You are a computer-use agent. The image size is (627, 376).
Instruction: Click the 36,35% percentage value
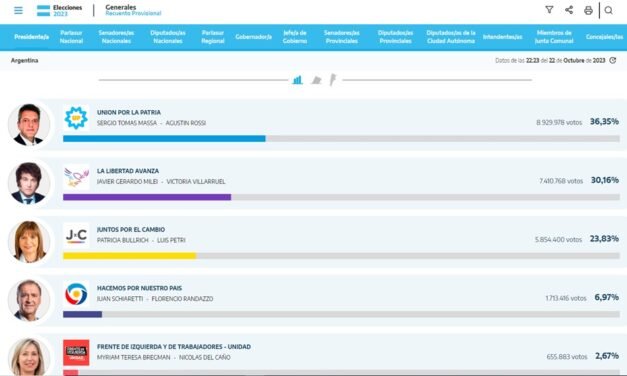[604, 122]
